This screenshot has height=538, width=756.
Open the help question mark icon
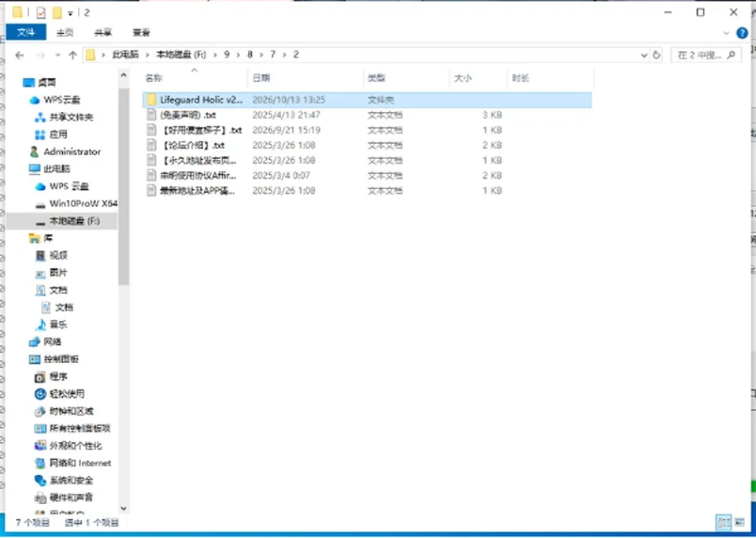742,33
